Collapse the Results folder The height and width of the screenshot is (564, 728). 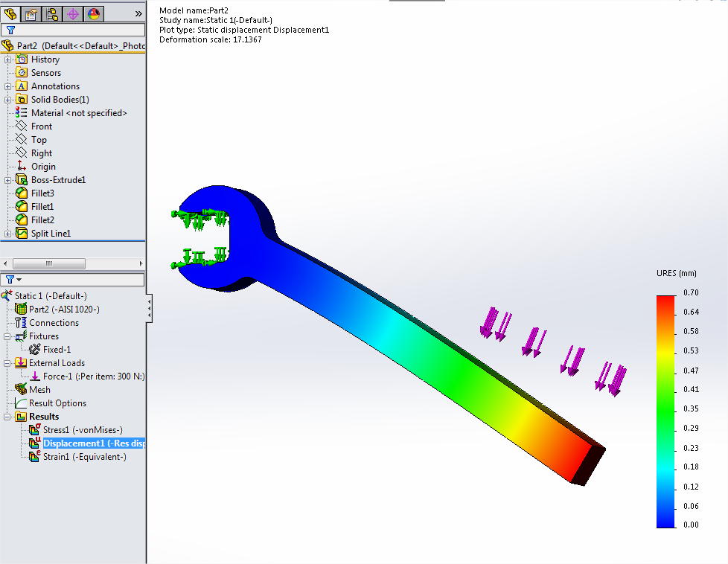point(8,417)
